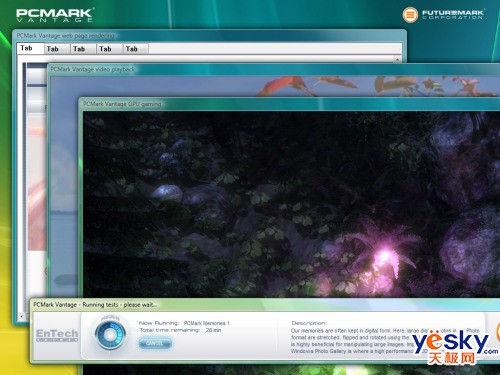Click the Now Running PCMark Memories 1 label
Image resolution: width=500 pixels, height=375 pixels.
[184, 323]
